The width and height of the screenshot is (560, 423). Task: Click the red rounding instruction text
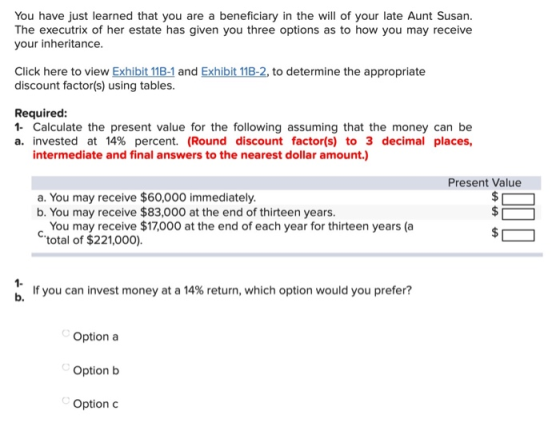[252, 148]
